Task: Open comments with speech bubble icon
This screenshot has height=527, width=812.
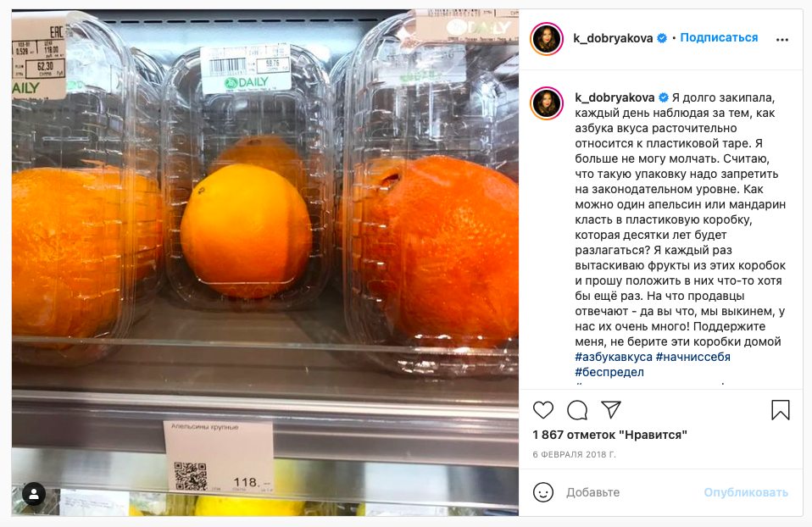Action: [x=577, y=410]
